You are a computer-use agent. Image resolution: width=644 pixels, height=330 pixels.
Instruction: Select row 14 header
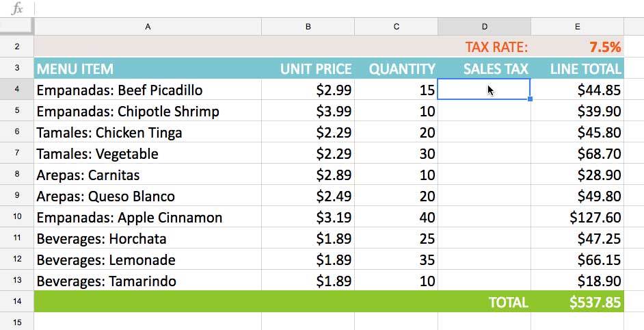tap(16, 302)
